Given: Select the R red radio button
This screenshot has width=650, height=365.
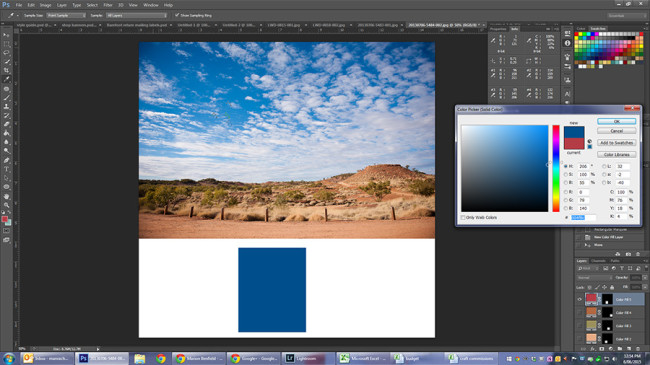Looking at the screenshot, I should pos(566,192).
